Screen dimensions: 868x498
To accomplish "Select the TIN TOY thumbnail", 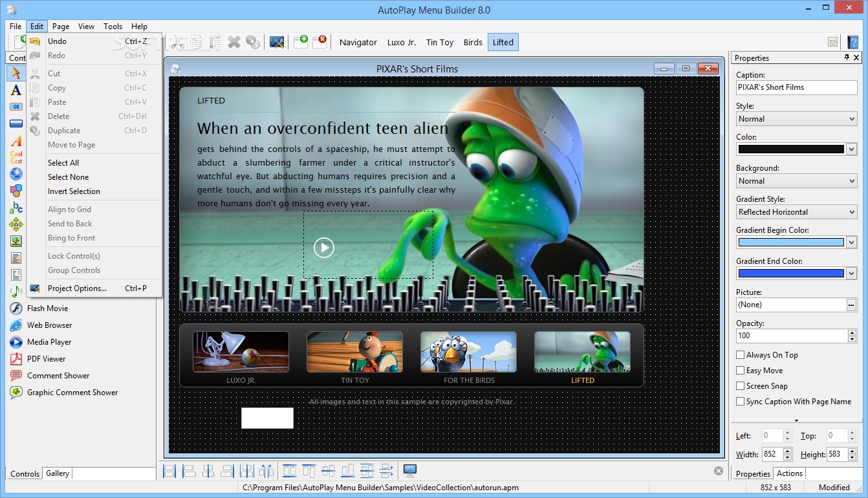I will click(x=354, y=352).
